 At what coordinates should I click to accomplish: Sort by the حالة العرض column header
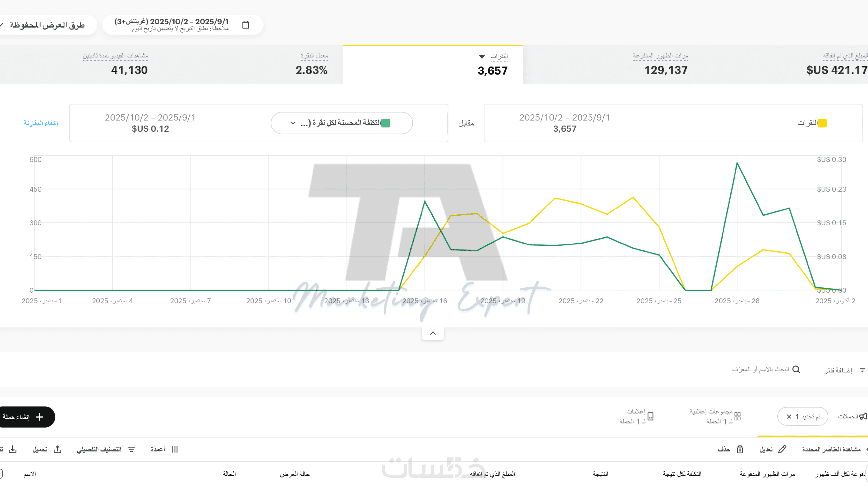click(294, 474)
